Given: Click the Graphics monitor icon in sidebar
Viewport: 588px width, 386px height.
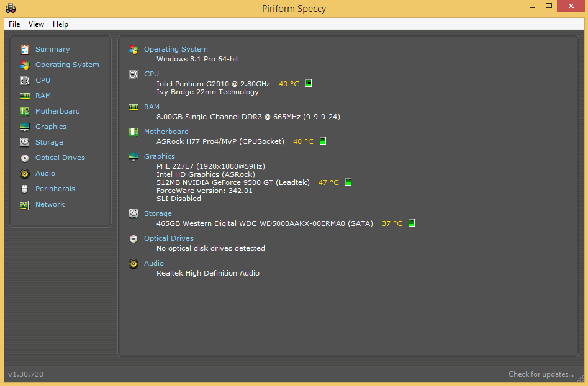Looking at the screenshot, I should tap(25, 127).
